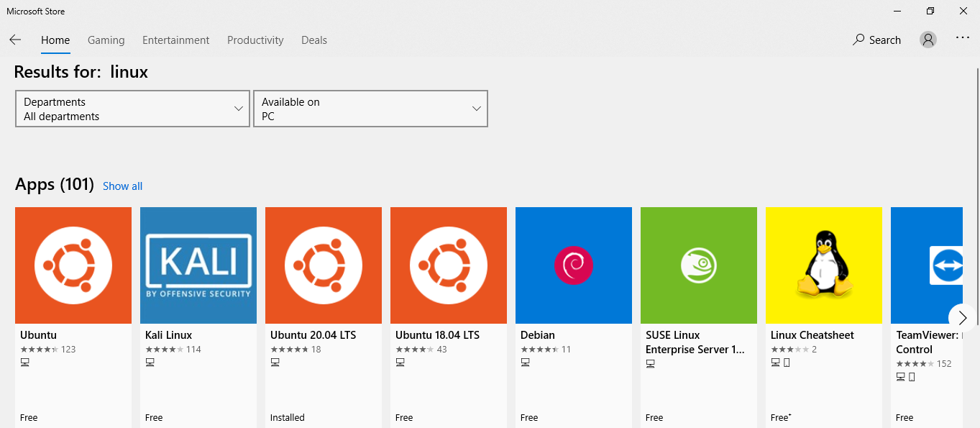Open the See more ellipsis menu
Viewport: 980px width, 428px height.
pos(963,38)
